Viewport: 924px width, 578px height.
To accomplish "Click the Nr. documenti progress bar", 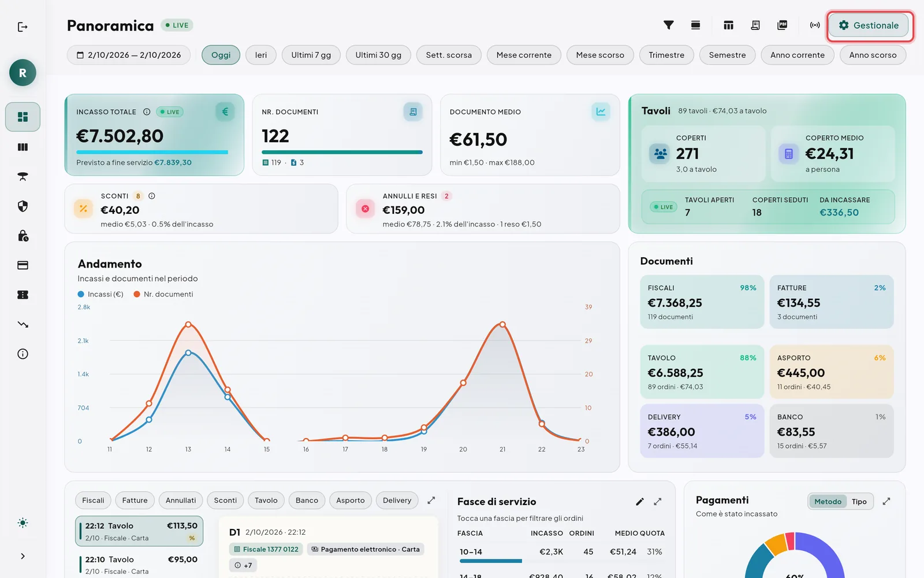I will 342,152.
